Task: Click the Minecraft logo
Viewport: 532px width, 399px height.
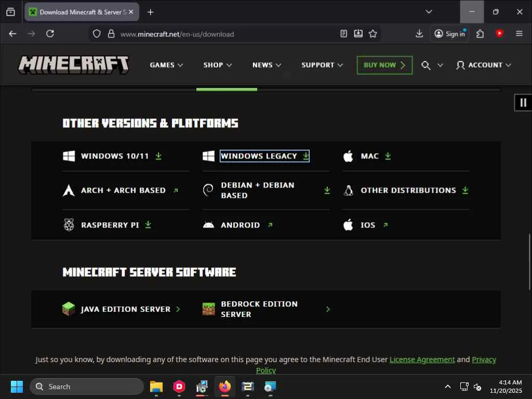Action: [x=74, y=65]
